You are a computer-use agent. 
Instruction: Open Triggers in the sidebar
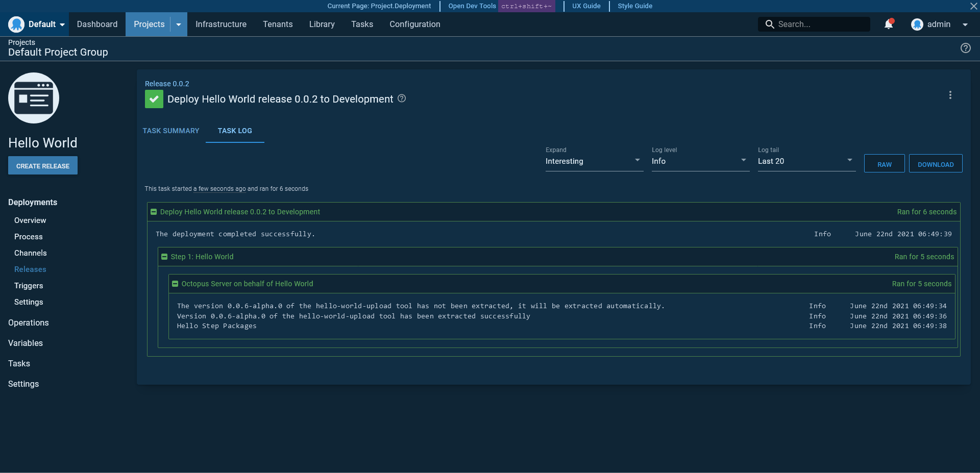click(29, 286)
